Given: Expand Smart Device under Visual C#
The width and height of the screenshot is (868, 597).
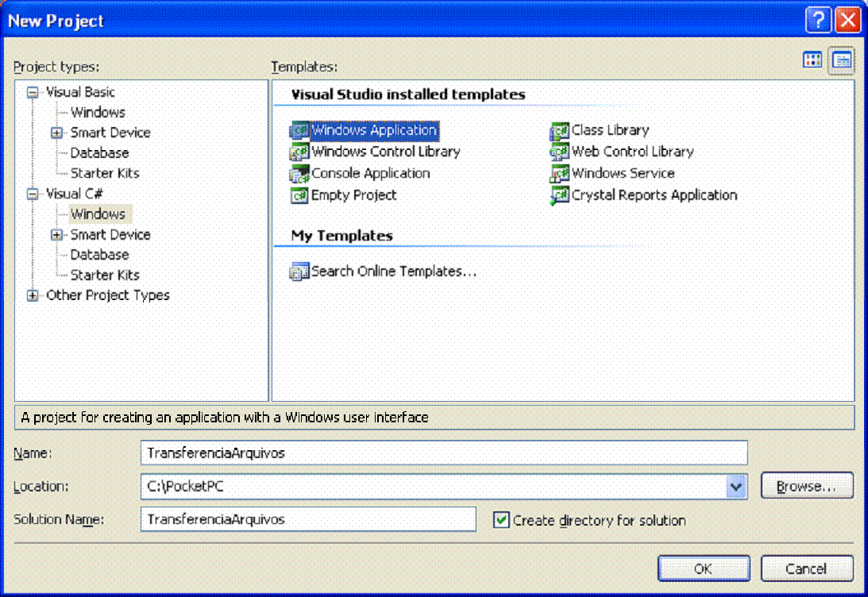Looking at the screenshot, I should coord(56,235).
